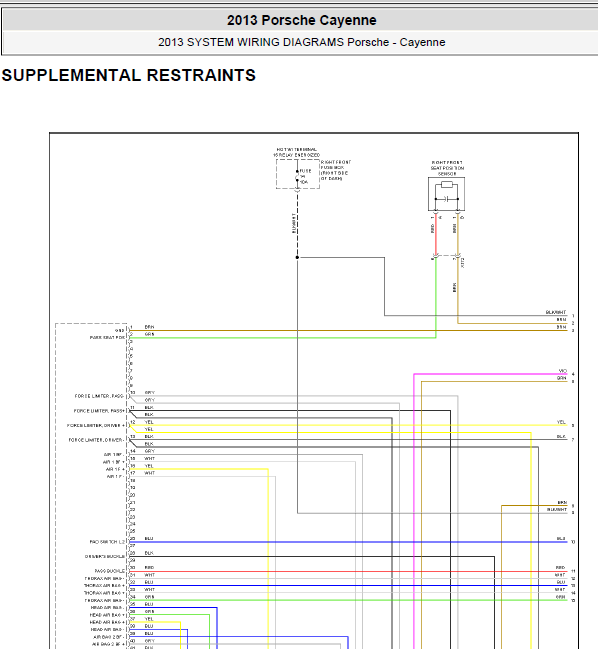The image size is (598, 649).
Task: Click the RED wire label at pin 30
Action: click(149, 567)
